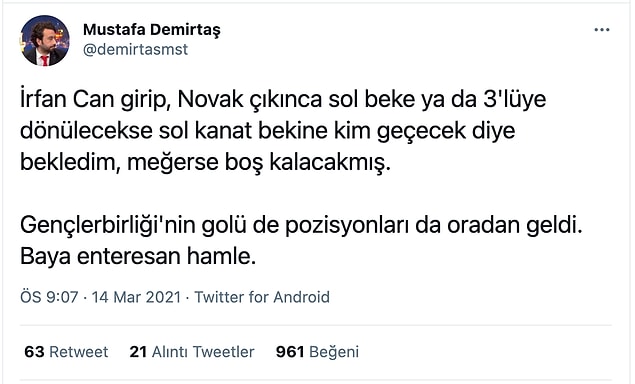Open the Alıntı Tweetler label
Viewport: 635px width, 384px height.
(203, 352)
